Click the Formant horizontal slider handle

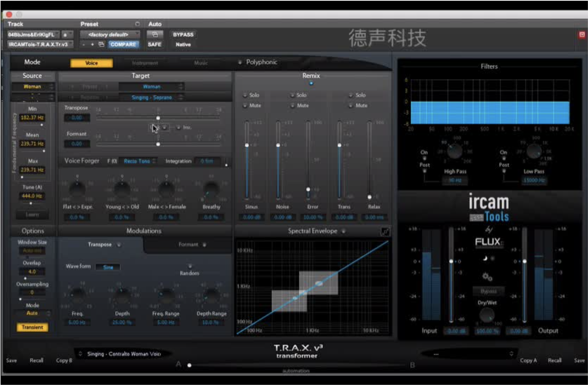(158, 144)
